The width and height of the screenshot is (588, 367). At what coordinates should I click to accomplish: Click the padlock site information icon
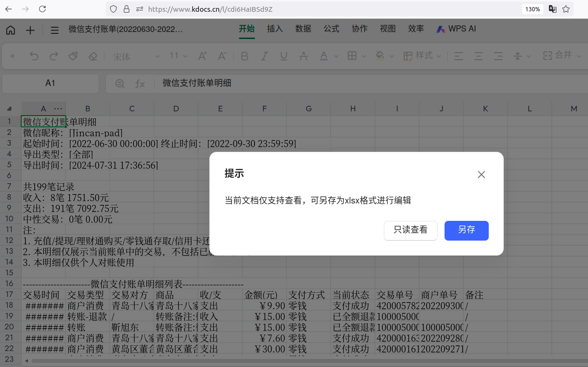click(126, 9)
